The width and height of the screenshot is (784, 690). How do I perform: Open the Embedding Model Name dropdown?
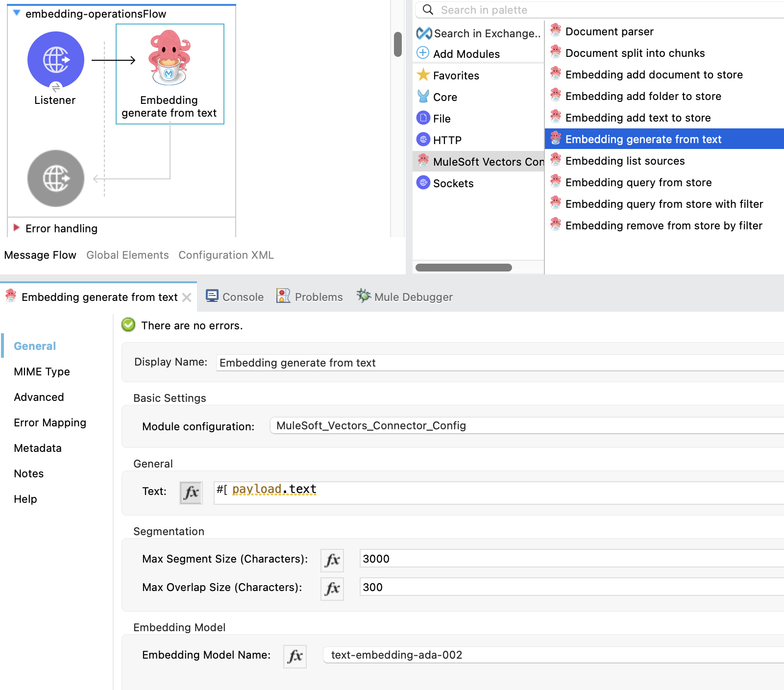click(554, 655)
